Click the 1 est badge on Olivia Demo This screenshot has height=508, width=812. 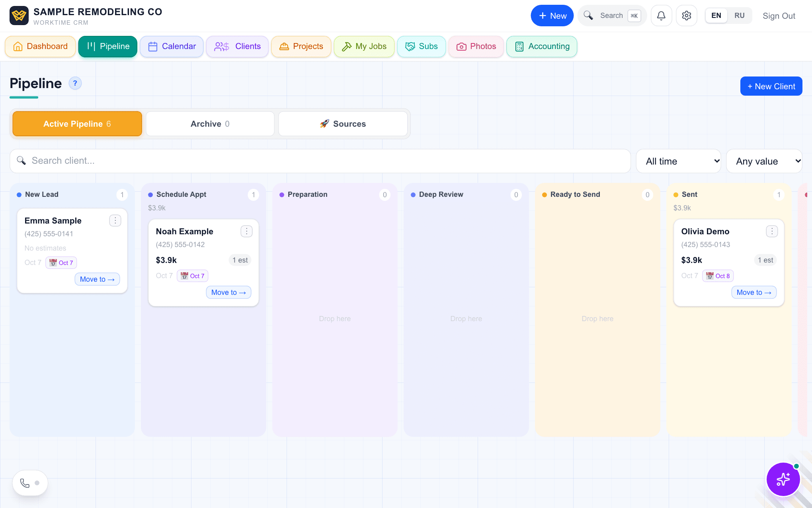point(765,260)
